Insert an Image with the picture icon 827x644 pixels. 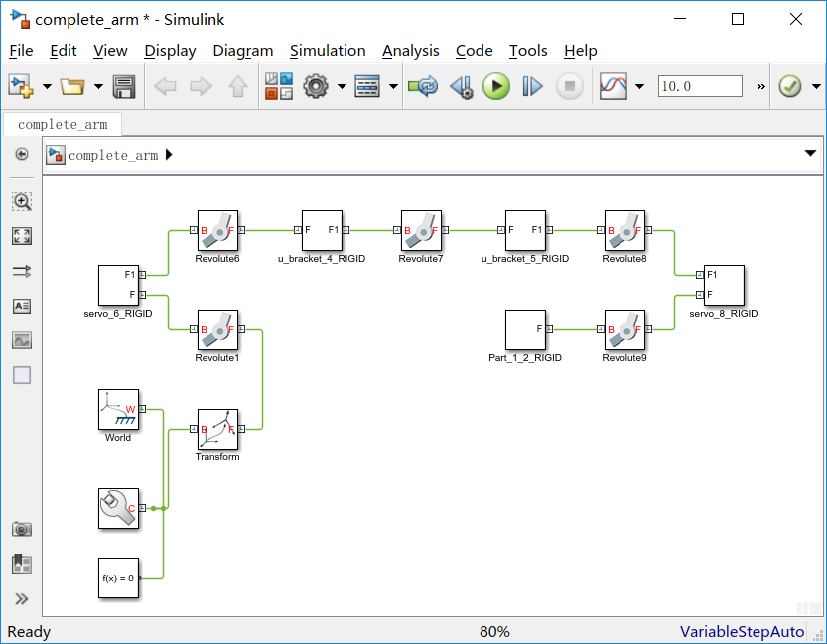pos(22,340)
